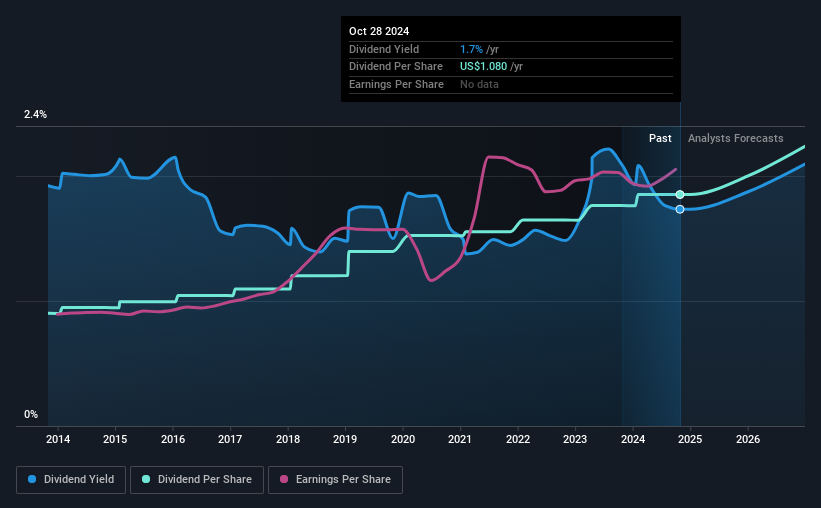Click the 2024 x-axis label

633,439
